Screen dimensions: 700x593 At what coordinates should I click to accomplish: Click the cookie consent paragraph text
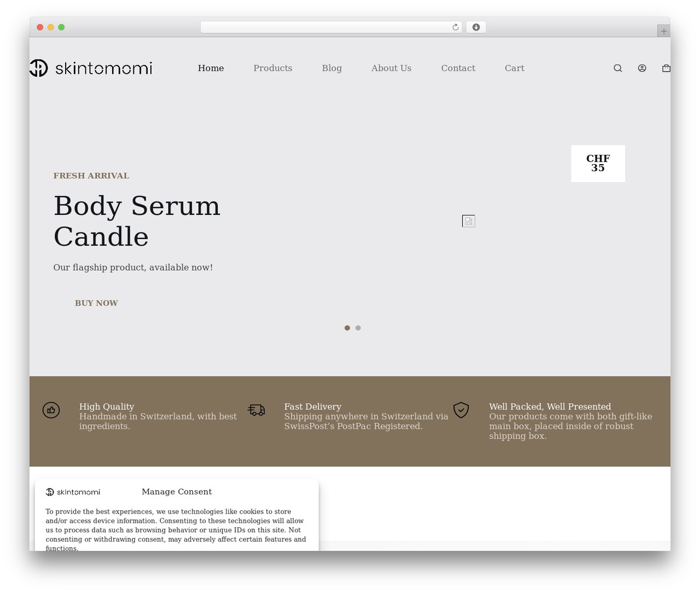pyautogui.click(x=176, y=530)
